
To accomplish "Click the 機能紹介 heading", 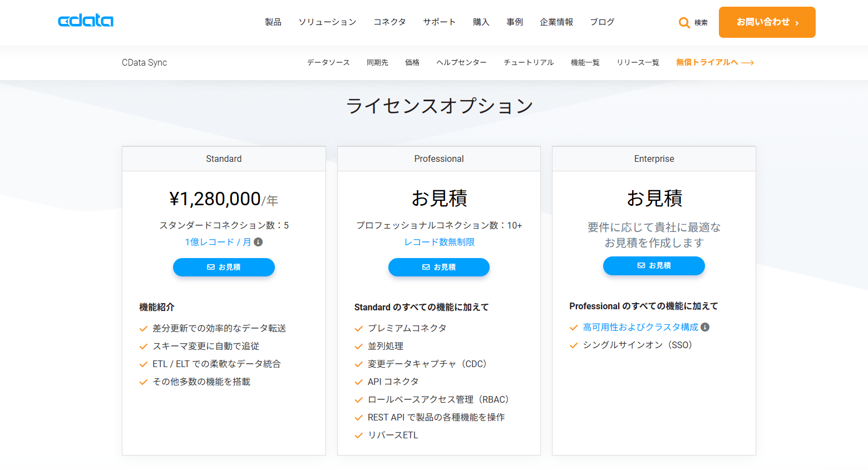I will (157, 307).
